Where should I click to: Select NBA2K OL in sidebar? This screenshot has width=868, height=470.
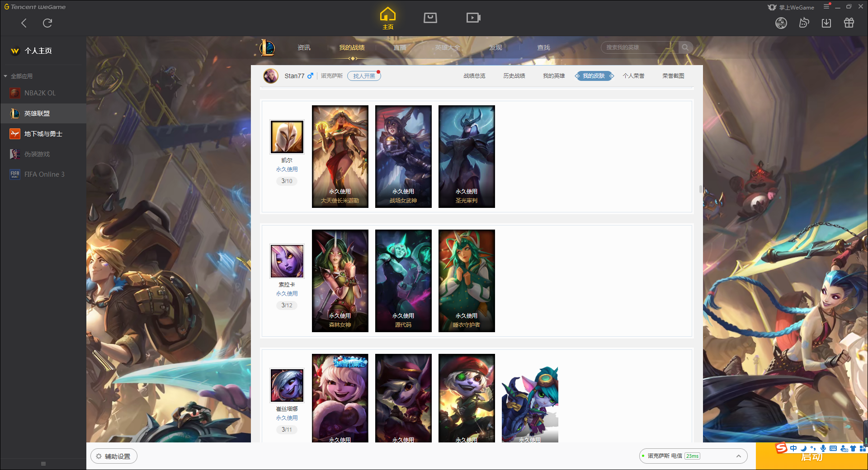click(x=43, y=93)
